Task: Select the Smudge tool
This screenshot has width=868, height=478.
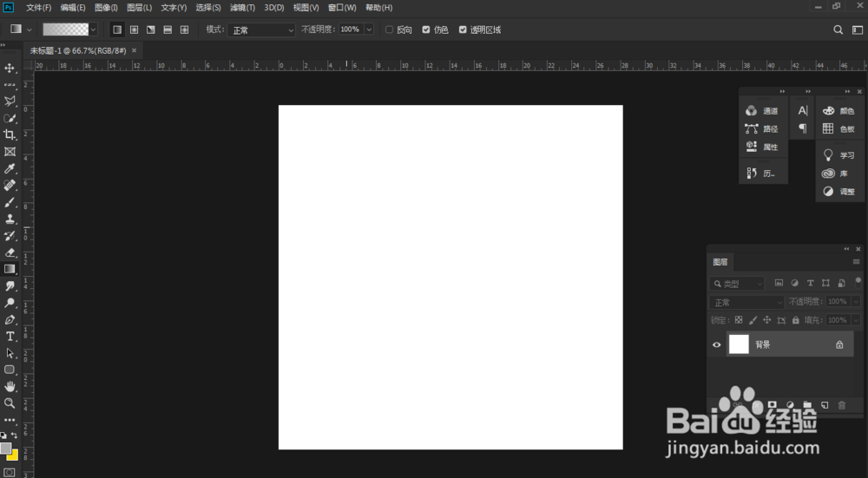Action: 10,286
